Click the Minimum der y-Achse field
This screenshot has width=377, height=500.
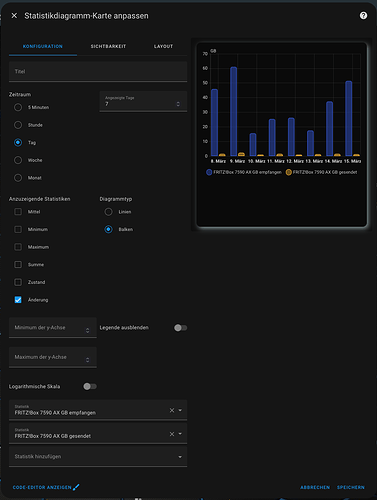point(53,328)
